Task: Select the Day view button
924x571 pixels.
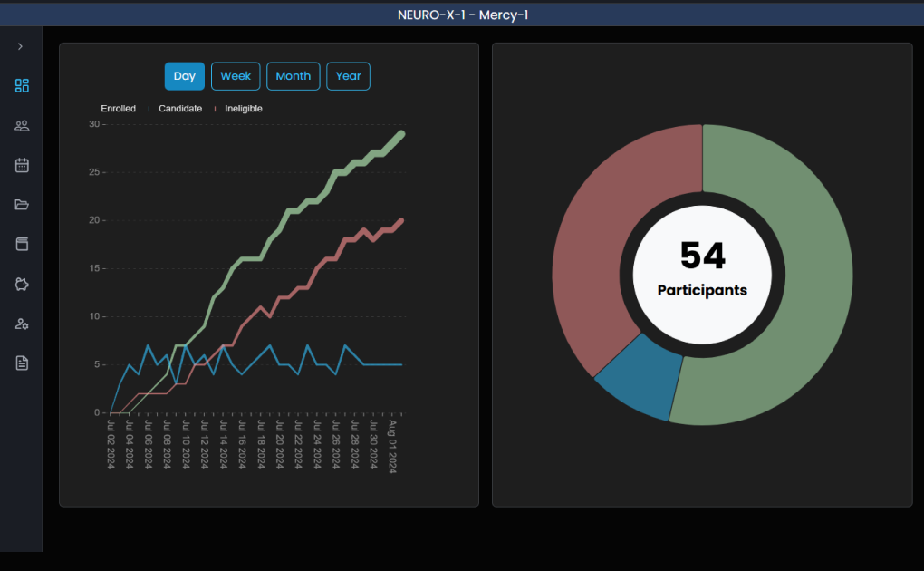Action: click(x=185, y=76)
